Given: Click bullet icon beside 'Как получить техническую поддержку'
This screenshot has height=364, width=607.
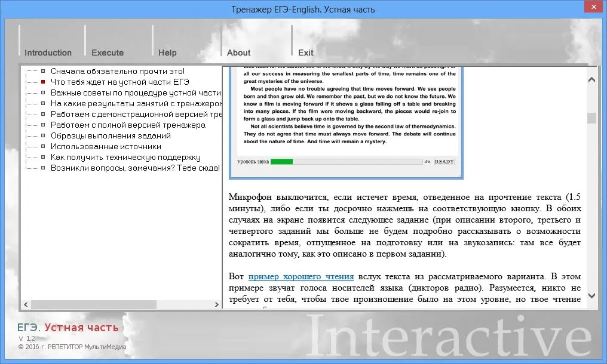Looking at the screenshot, I should click(x=43, y=157).
